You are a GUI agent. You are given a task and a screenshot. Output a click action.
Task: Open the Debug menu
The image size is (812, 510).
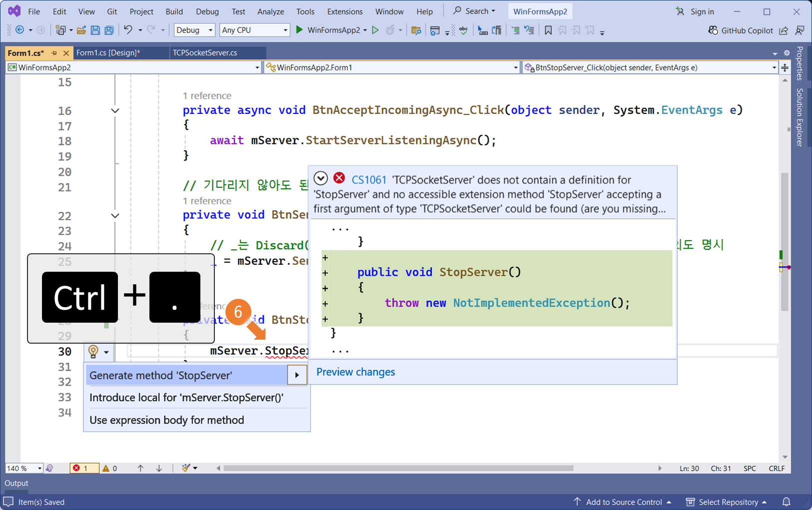pos(207,11)
